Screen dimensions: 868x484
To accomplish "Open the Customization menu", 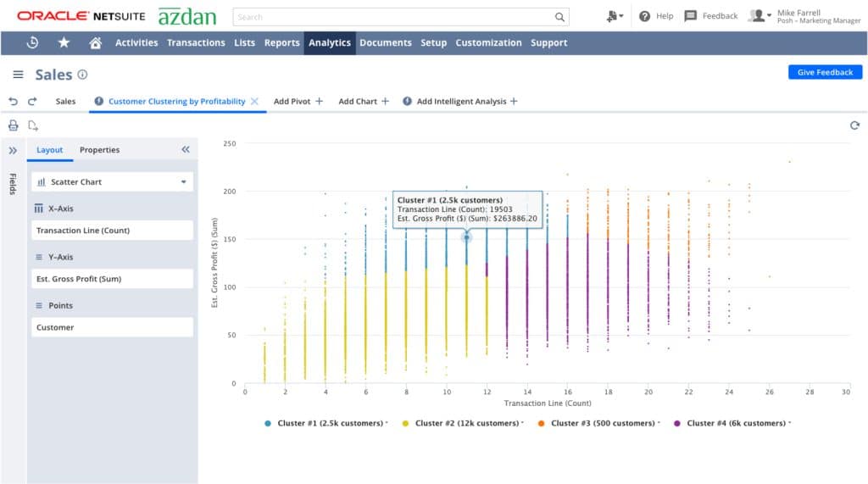I will point(489,42).
